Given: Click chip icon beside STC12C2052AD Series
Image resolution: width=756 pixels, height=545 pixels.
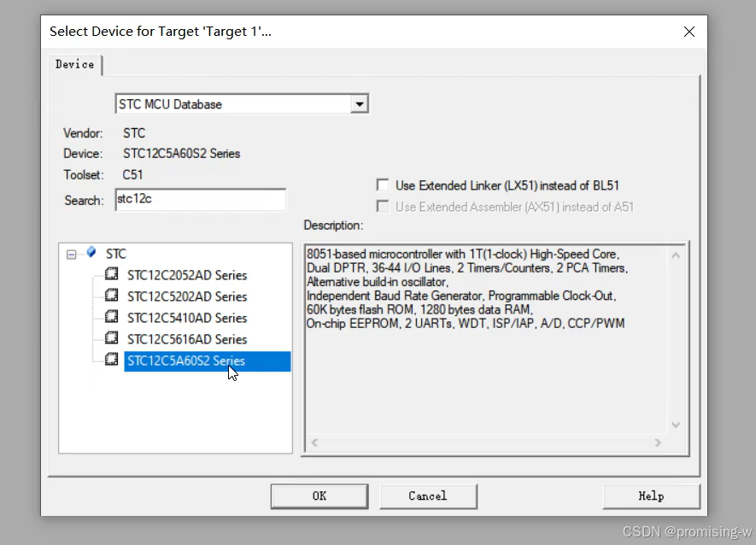Looking at the screenshot, I should 111,274.
